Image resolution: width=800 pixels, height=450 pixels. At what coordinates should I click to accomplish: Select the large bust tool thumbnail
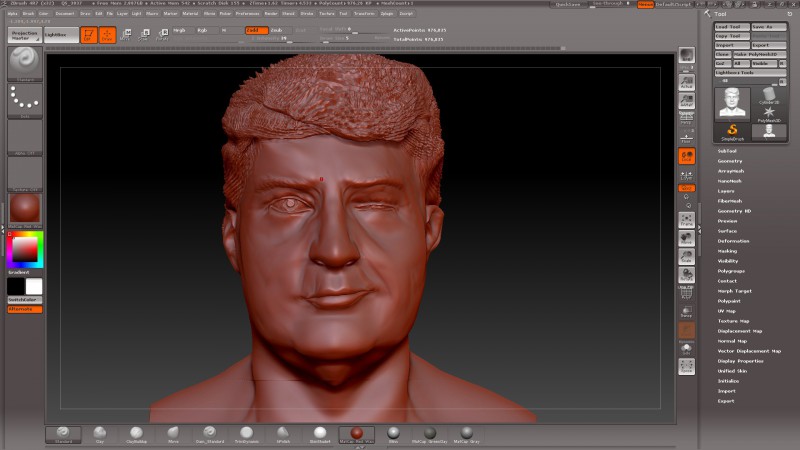pos(732,104)
